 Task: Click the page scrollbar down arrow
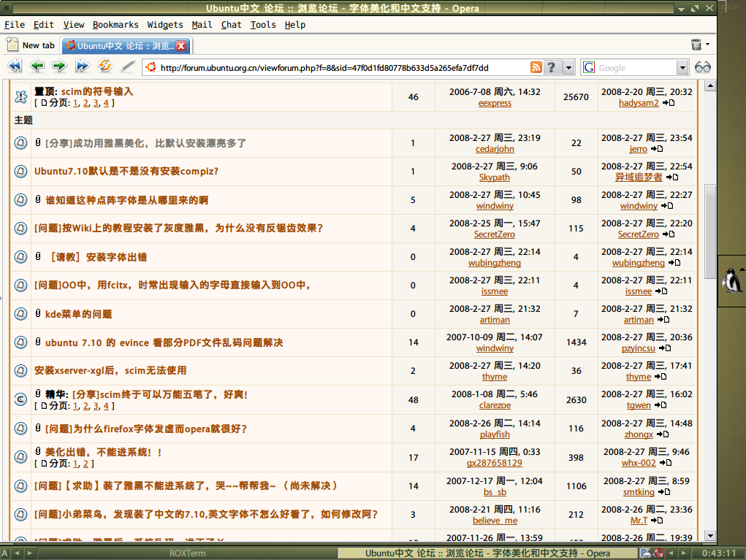click(710, 535)
